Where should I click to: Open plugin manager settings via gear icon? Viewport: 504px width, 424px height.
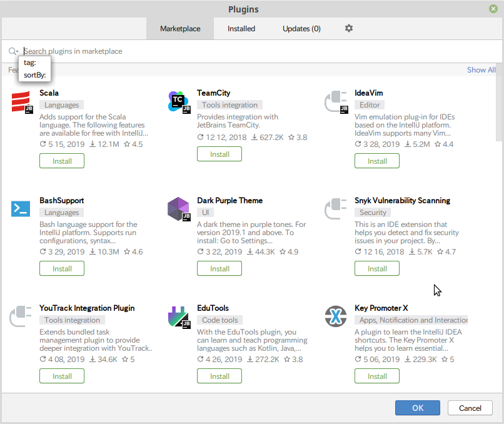[348, 28]
